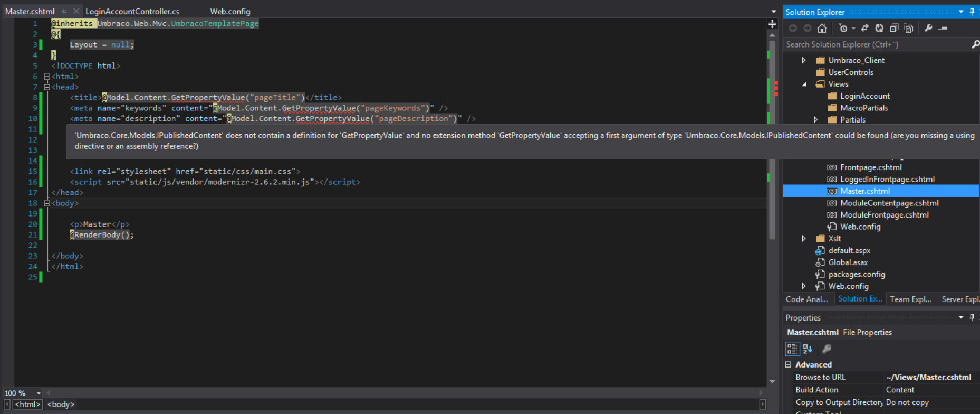Click <html> breadcrumb in tag navigator

pos(27,404)
